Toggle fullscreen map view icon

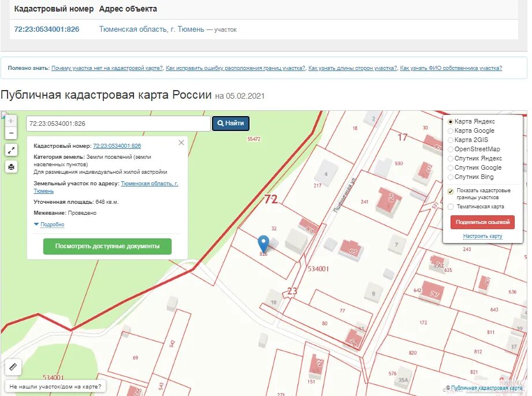point(11,150)
